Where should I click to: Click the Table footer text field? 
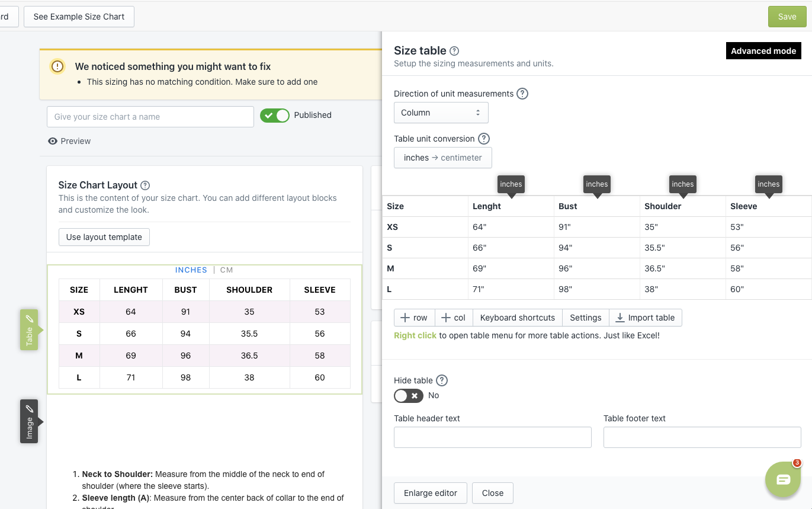point(702,437)
